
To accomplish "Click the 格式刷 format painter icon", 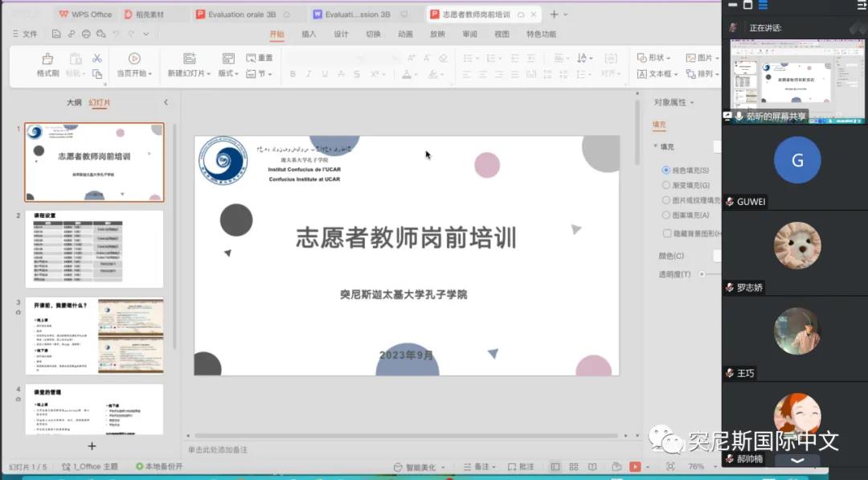I will 47,59.
